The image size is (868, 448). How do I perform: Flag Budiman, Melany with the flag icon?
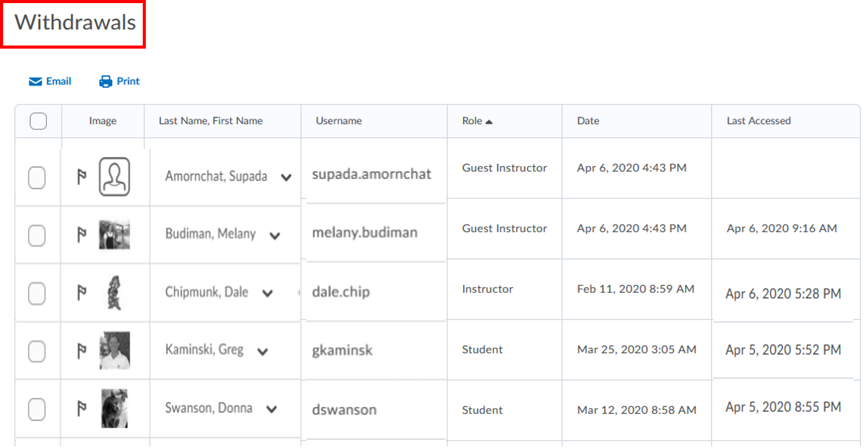click(x=81, y=235)
